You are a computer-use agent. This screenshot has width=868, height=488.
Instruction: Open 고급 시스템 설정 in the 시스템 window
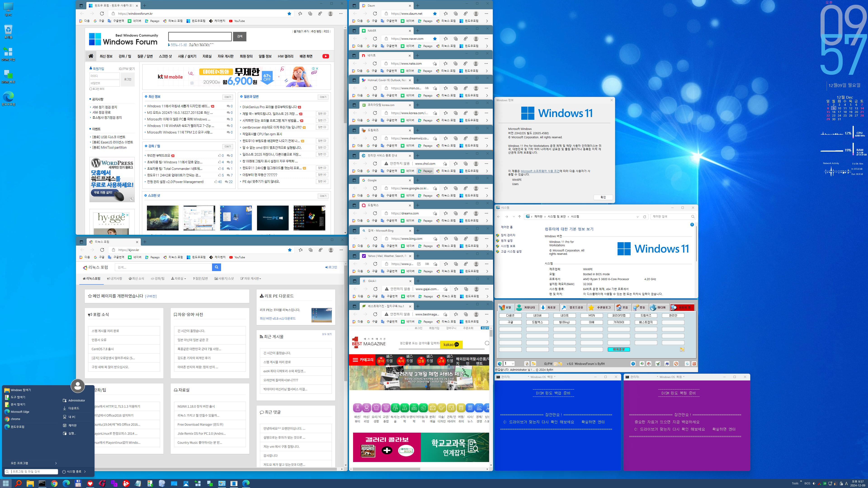(x=511, y=251)
